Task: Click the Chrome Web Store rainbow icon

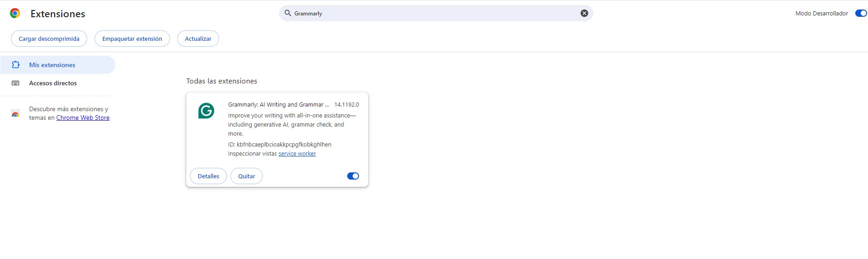Action: pos(15,113)
